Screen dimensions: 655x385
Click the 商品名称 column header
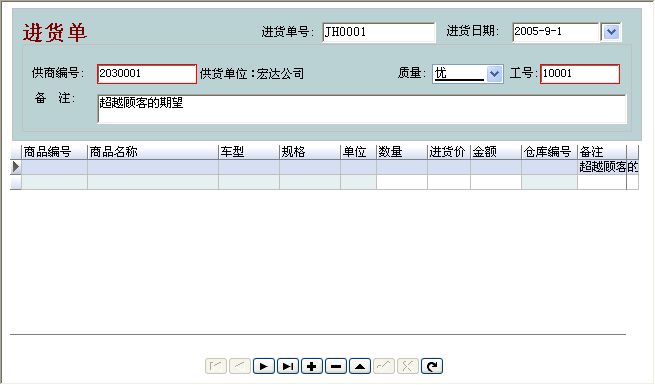(x=153, y=152)
